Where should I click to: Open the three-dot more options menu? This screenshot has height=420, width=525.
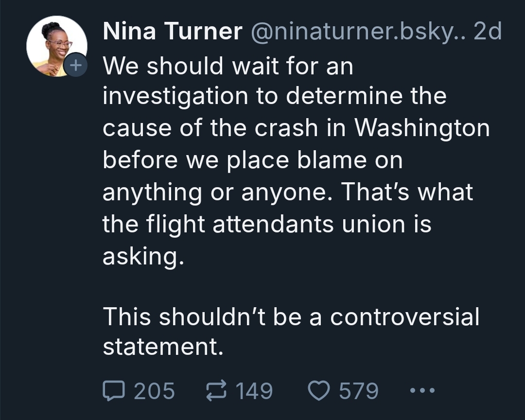click(x=422, y=390)
